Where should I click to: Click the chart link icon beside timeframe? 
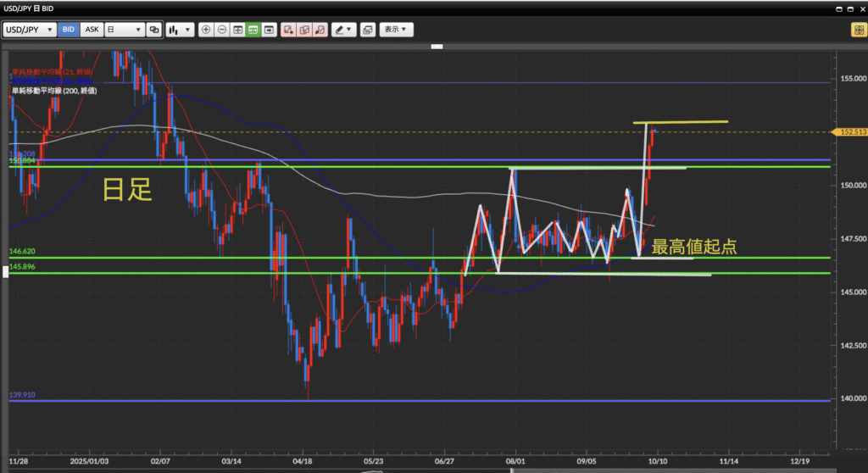[153, 30]
